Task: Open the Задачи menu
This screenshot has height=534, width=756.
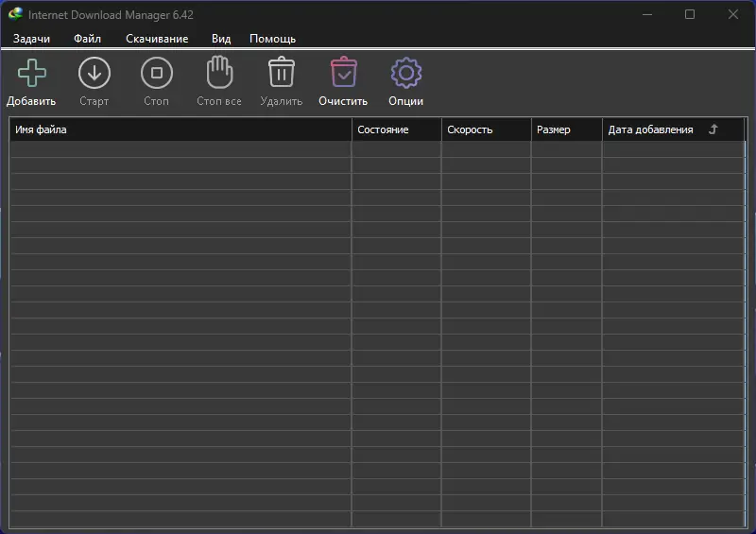Action: (x=31, y=39)
